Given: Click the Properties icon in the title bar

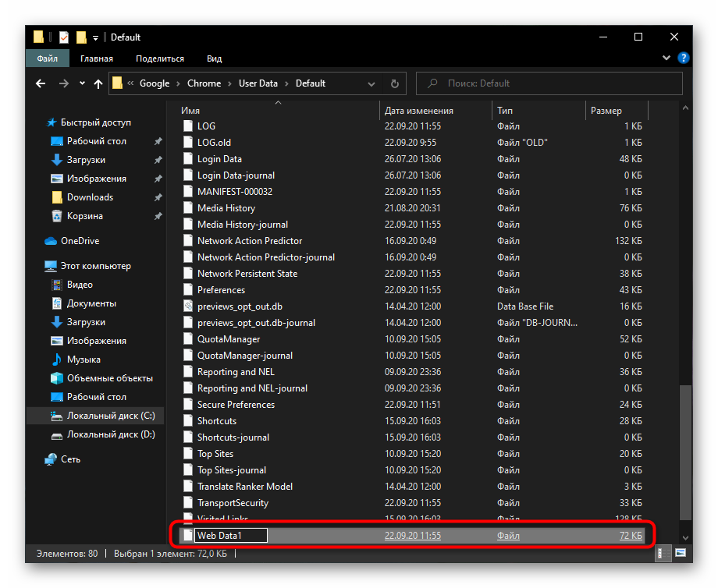Looking at the screenshot, I should [64, 37].
